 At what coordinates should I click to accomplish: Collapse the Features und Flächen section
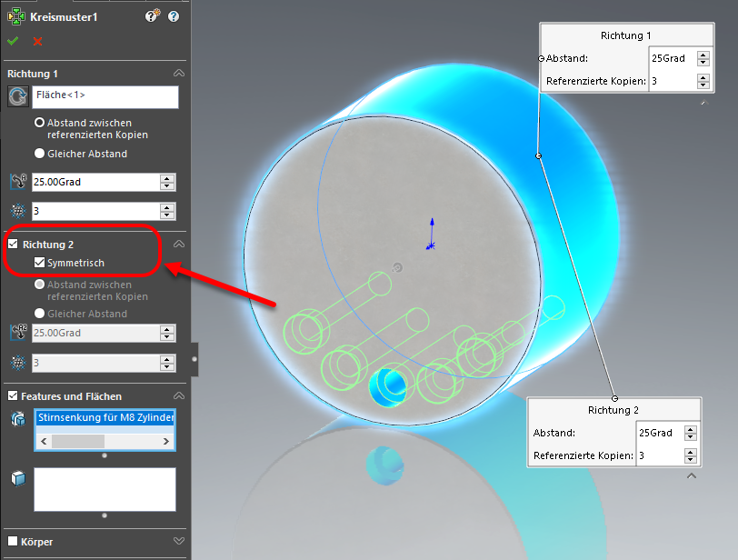(x=179, y=395)
